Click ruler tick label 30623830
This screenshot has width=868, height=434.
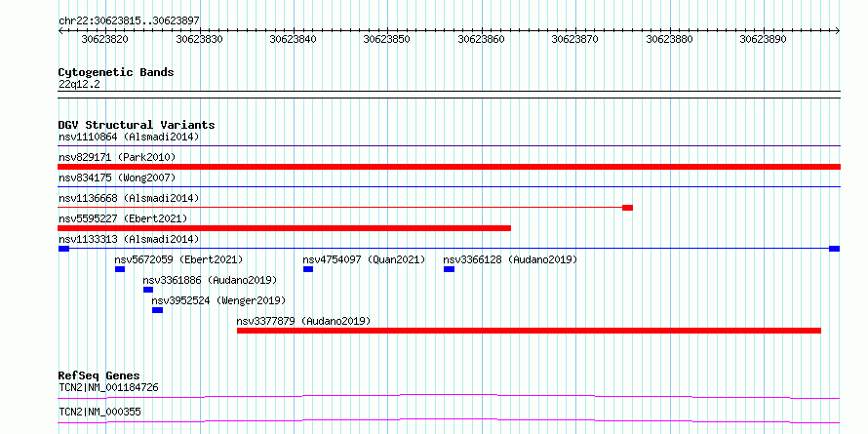[199, 39]
